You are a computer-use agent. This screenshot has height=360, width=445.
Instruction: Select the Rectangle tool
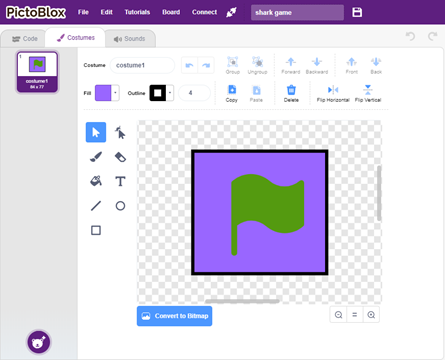tap(96, 230)
